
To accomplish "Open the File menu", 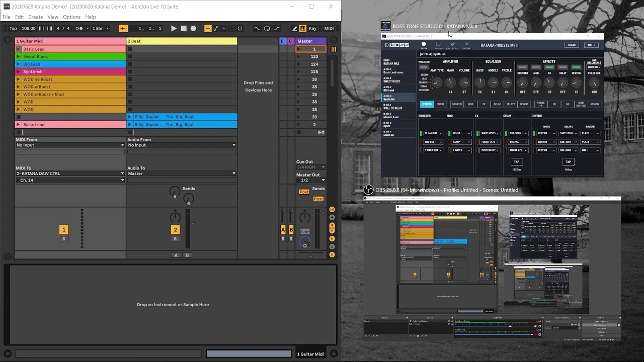I will 7,17.
